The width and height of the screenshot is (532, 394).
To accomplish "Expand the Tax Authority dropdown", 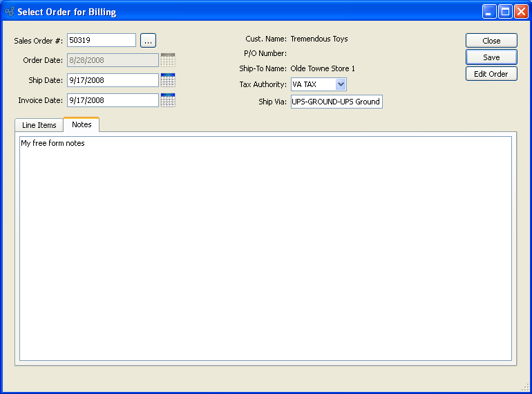I will point(341,84).
